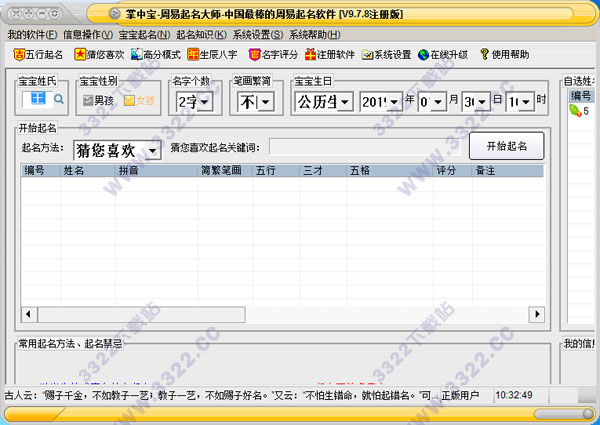Open the 信息操作(V) menu
This screenshot has width=600, height=425.
point(88,35)
